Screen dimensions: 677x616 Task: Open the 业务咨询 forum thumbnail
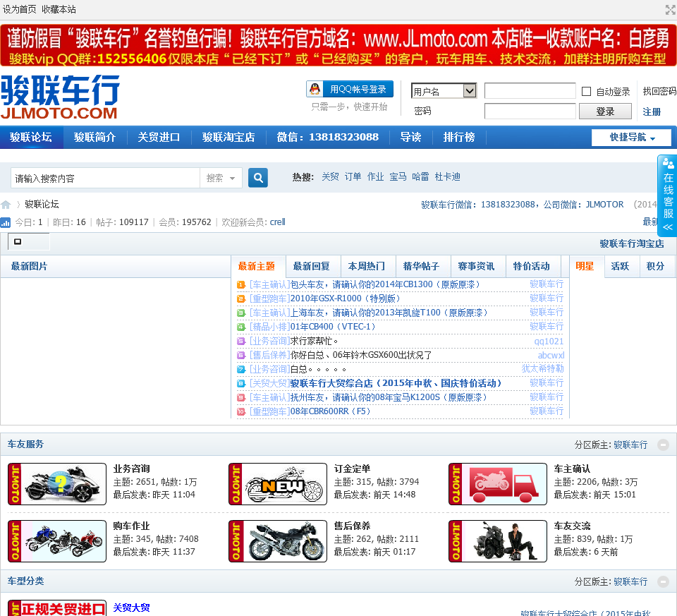pyautogui.click(x=57, y=484)
